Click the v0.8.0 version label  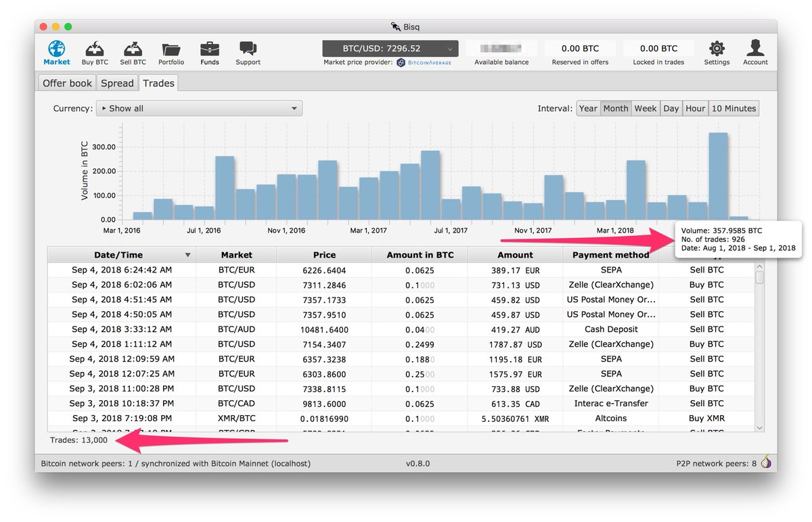418,464
